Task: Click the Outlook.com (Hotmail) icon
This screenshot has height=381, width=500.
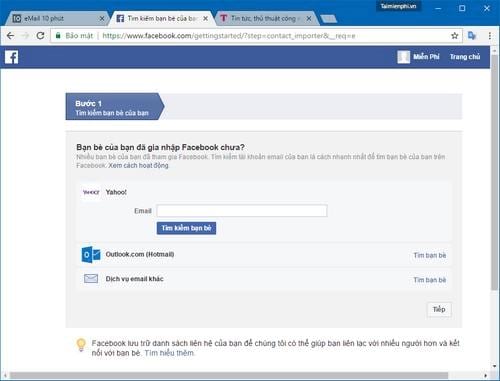Action: pyautogui.click(x=91, y=255)
